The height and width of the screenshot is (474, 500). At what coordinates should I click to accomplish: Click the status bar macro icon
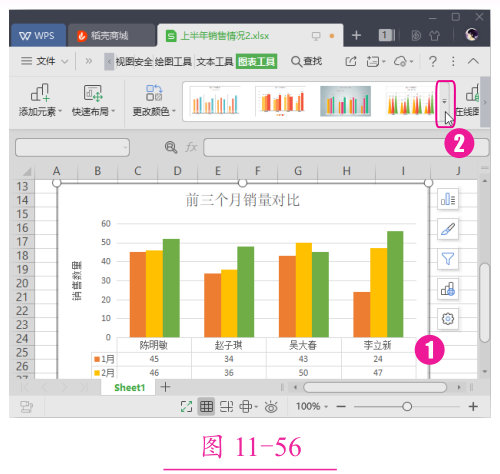click(26, 407)
